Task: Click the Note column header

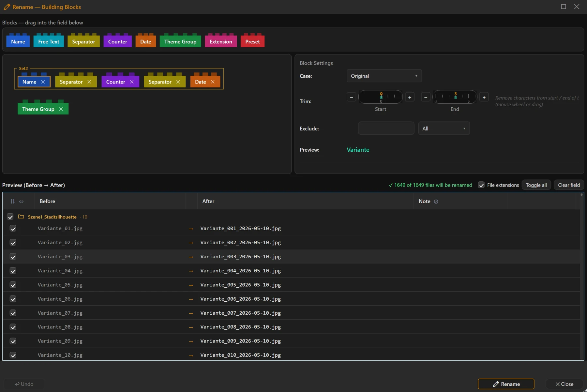Action: coord(461,201)
